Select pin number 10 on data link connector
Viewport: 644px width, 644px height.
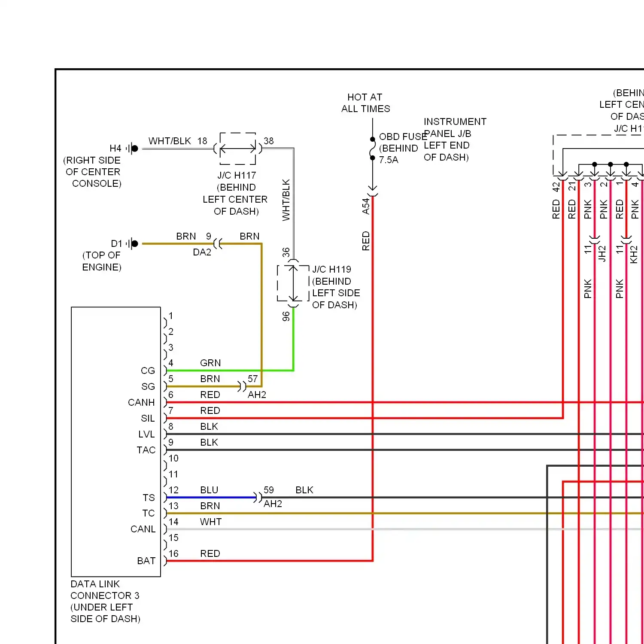(x=173, y=458)
